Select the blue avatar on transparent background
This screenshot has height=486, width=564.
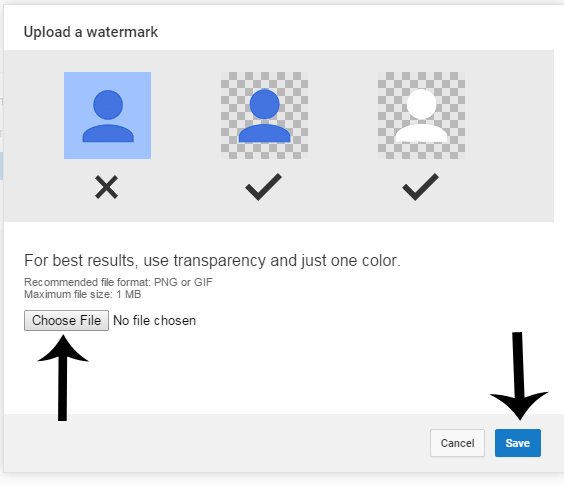tap(264, 115)
